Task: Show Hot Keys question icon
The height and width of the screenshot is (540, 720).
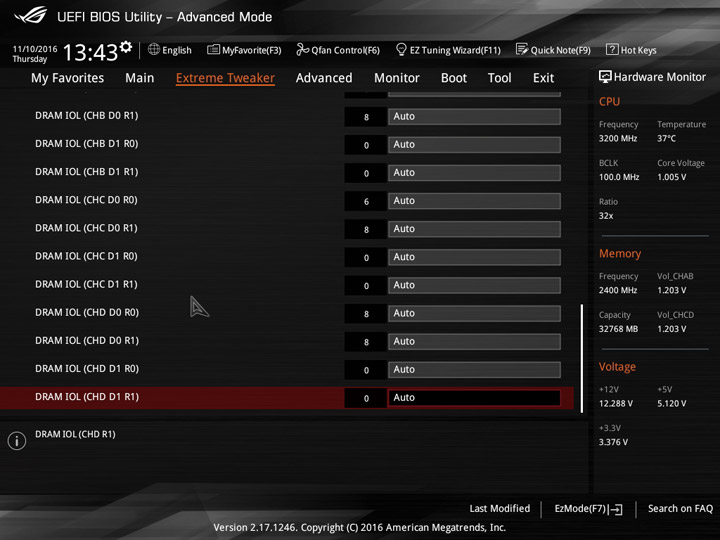Action: 612,49
